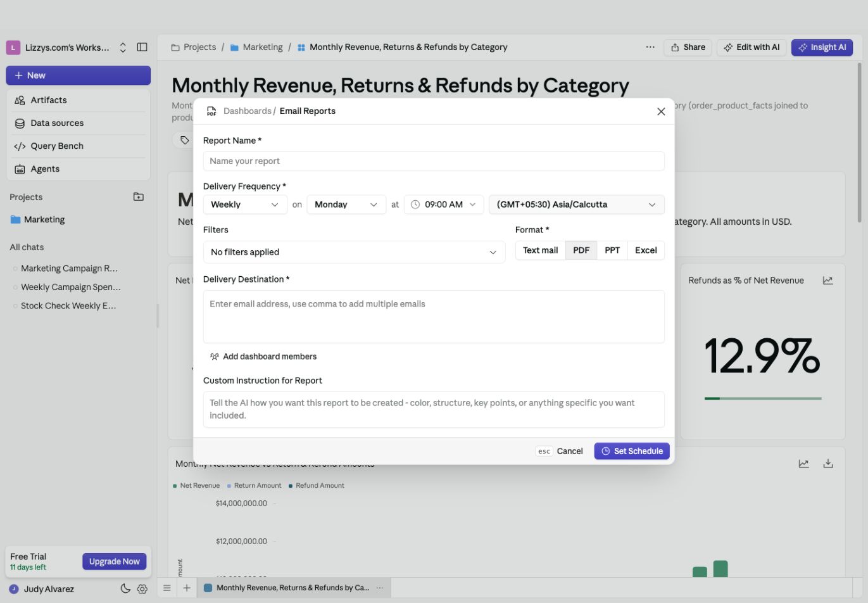Click the page vertical scrollbar
Screen dimensions: 868x603
pyautogui.click(x=859, y=143)
